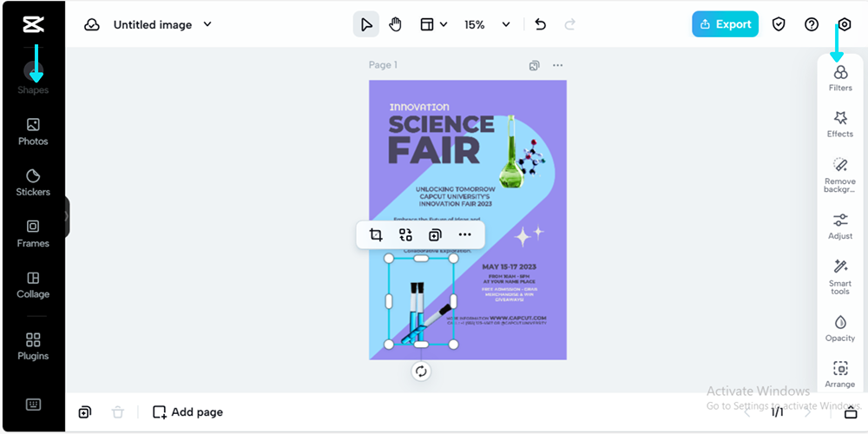Select the white sparkle stars graphic
The height and width of the screenshot is (434, 868).
(529, 236)
